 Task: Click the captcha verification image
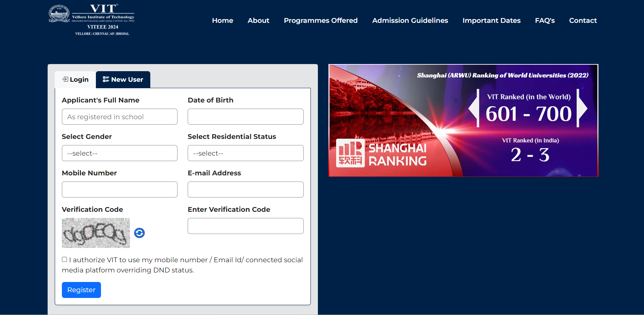96,233
